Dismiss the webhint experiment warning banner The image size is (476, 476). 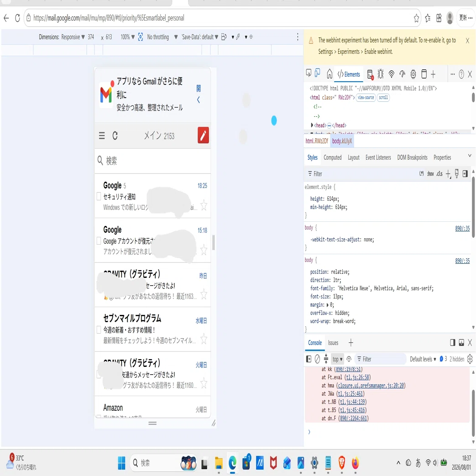coord(467,41)
